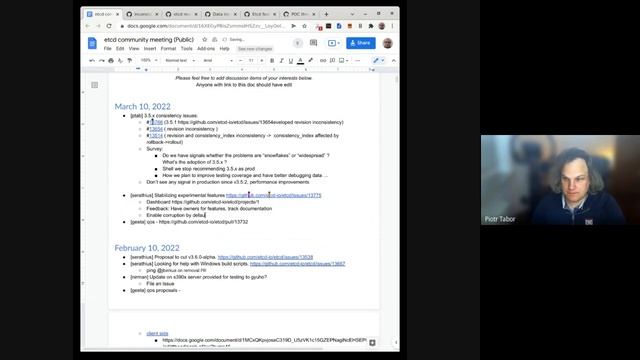This screenshot has height=360, width=640.
Task: Open the zoom level dropdown
Action: pyautogui.click(x=149, y=60)
